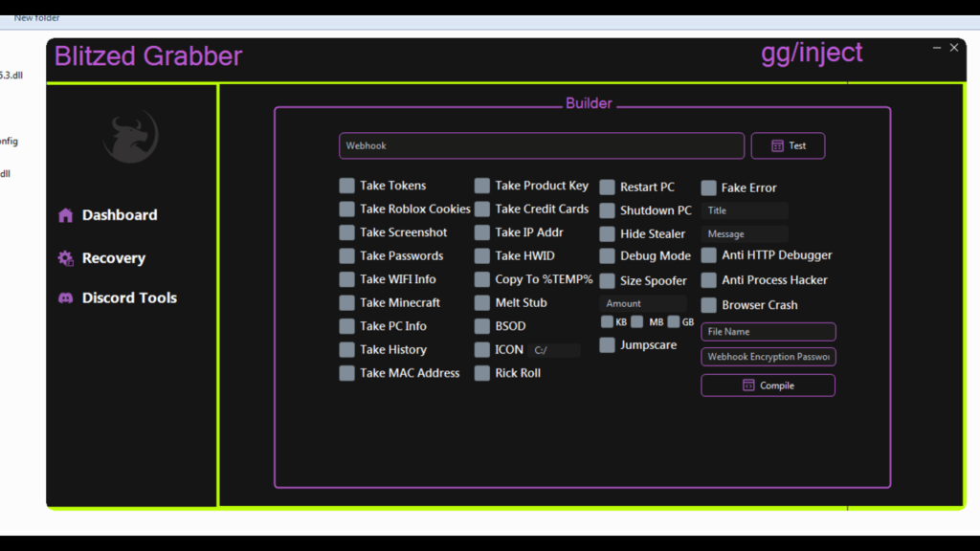Image resolution: width=980 pixels, height=551 pixels.
Task: Focus the ICON path field showing C:/
Action: (x=554, y=350)
